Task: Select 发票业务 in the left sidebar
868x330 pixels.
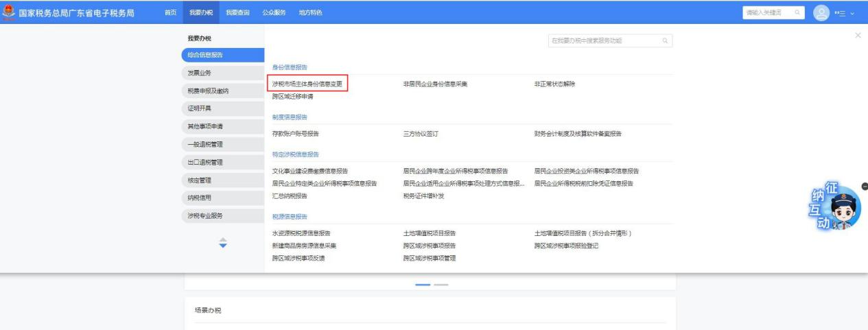Action: [200, 73]
